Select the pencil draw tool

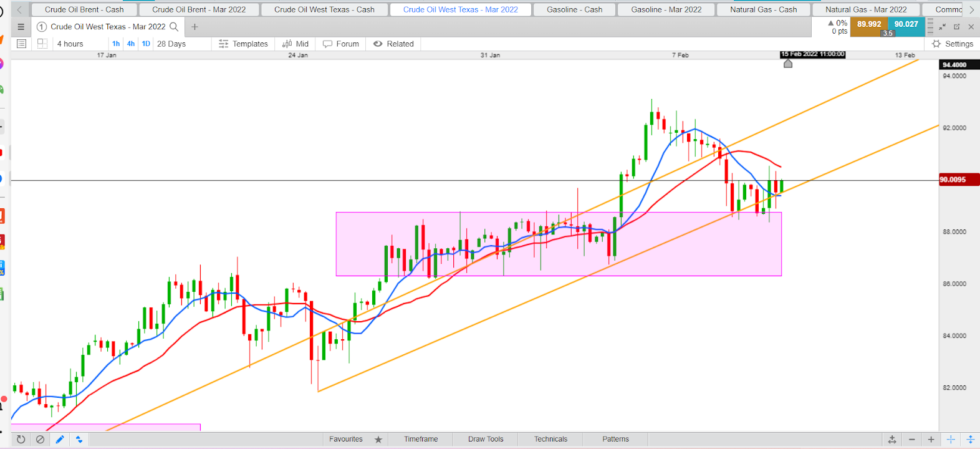60,439
